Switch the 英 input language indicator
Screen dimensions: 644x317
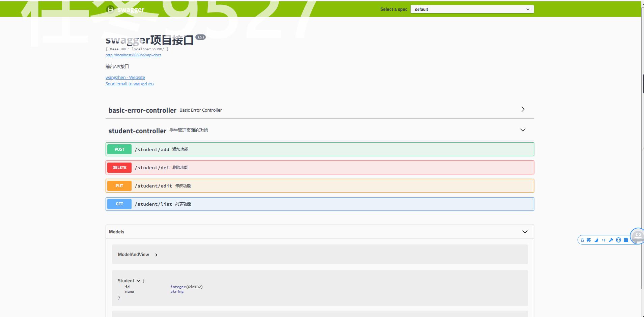[589, 240]
